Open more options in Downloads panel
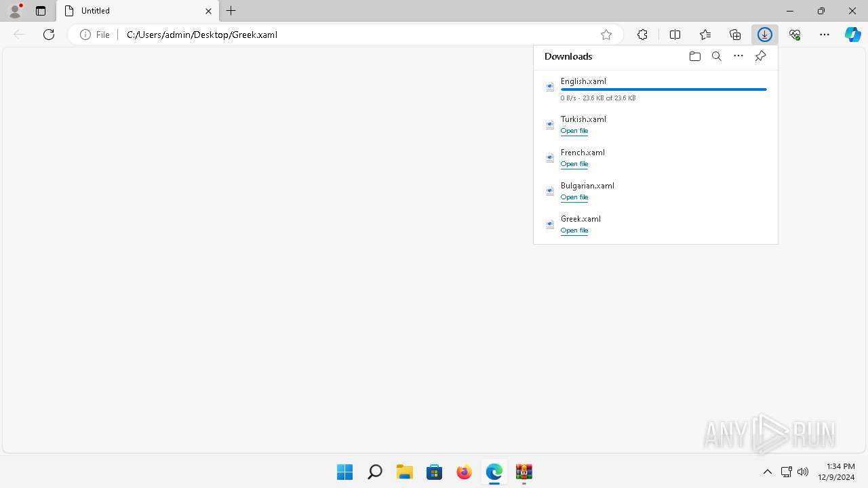 click(738, 56)
